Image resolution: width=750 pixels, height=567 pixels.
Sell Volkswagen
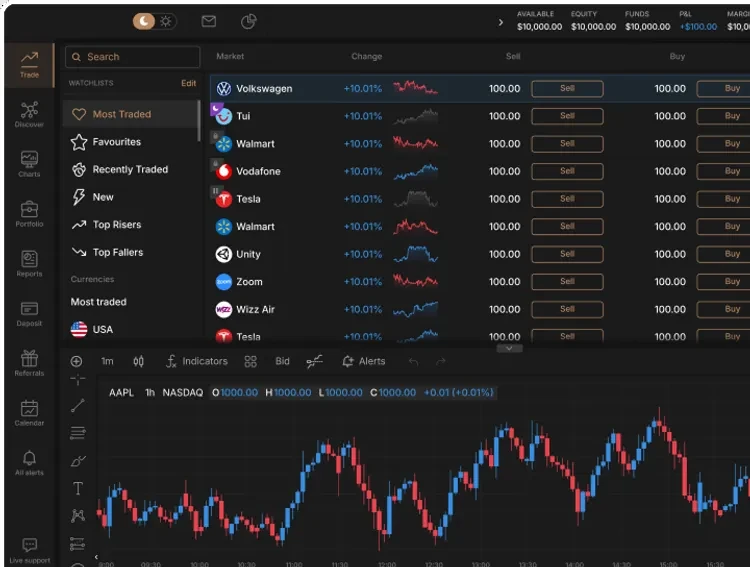pos(567,89)
